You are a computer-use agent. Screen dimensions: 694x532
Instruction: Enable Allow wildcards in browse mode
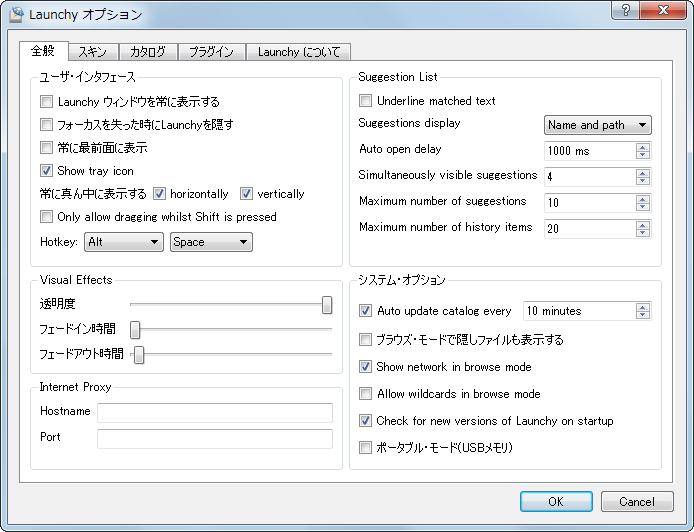point(365,394)
